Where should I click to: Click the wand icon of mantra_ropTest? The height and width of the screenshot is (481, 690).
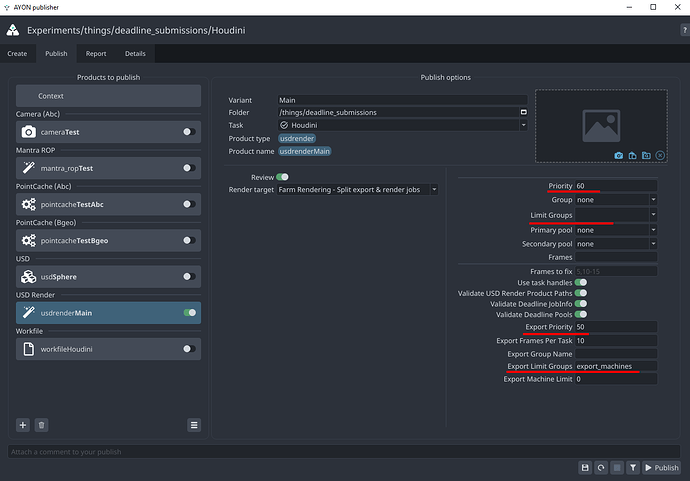coord(29,168)
